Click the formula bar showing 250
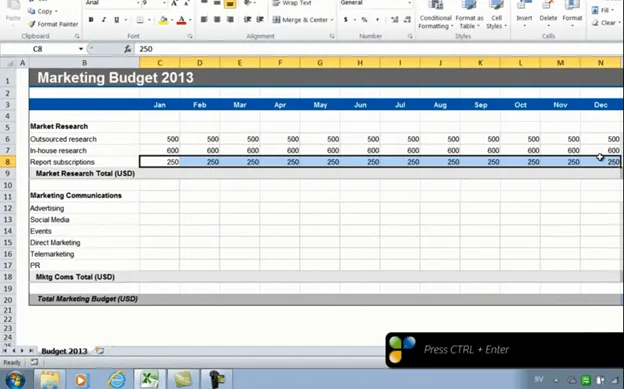624x389 pixels. tap(380, 49)
